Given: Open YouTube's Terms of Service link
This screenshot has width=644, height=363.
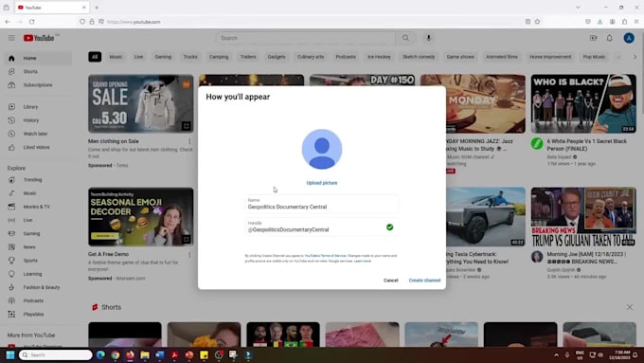Looking at the screenshot, I should 325,256.
